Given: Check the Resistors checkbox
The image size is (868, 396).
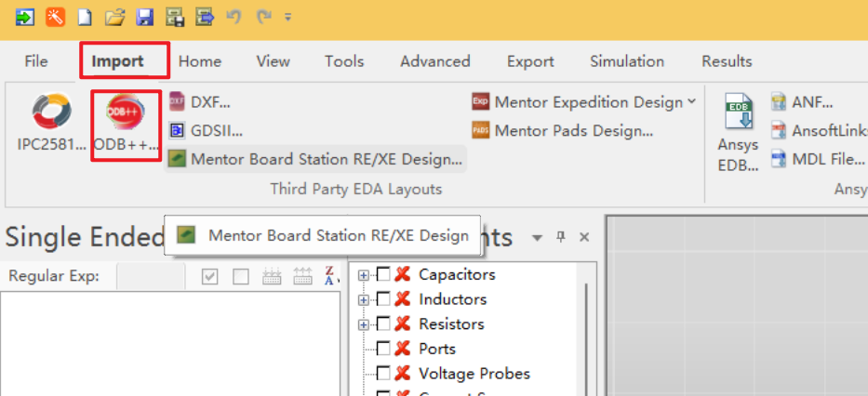Looking at the screenshot, I should pos(383,324).
